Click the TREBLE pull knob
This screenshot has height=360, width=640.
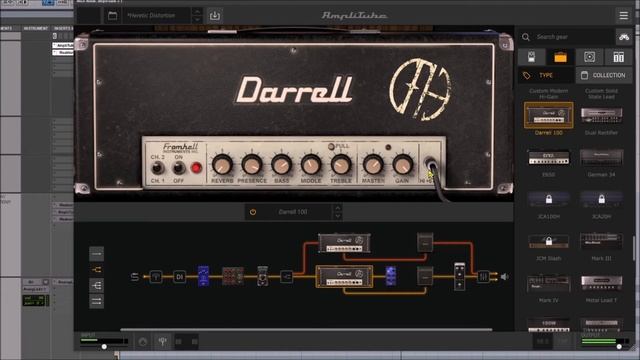coord(340,165)
